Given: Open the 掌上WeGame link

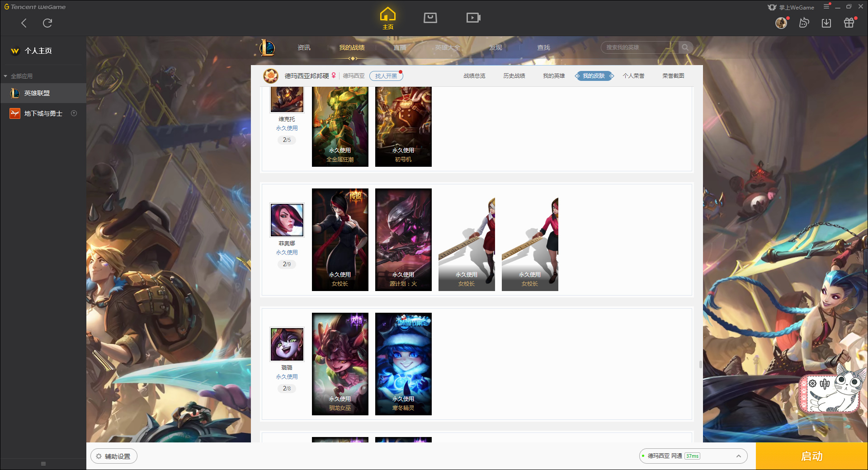Looking at the screenshot, I should point(791,7).
